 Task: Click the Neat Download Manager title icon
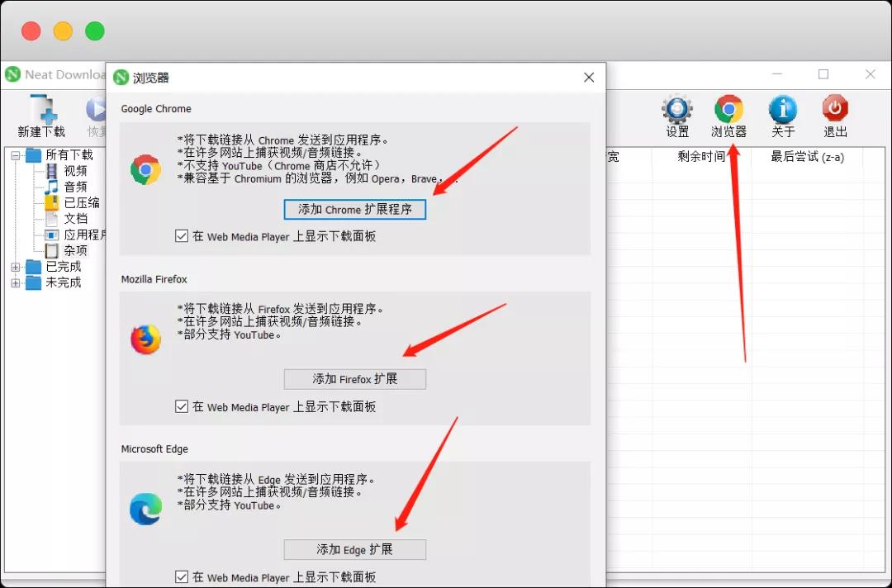click(x=12, y=74)
